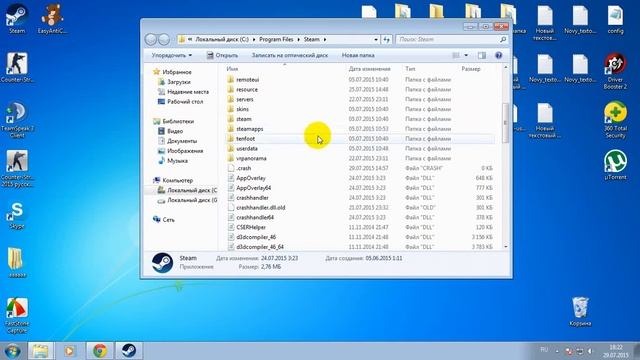
Task: Open the Driver Booster 2 shortcut
Action: click(x=615, y=71)
